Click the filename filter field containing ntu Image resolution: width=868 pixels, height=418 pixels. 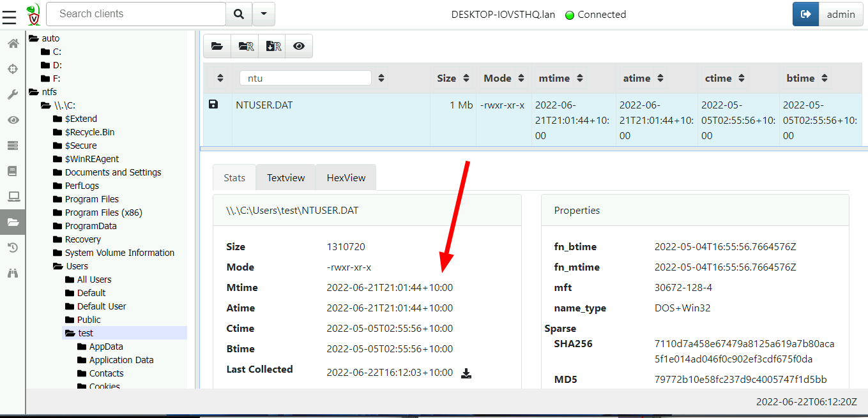click(x=305, y=78)
